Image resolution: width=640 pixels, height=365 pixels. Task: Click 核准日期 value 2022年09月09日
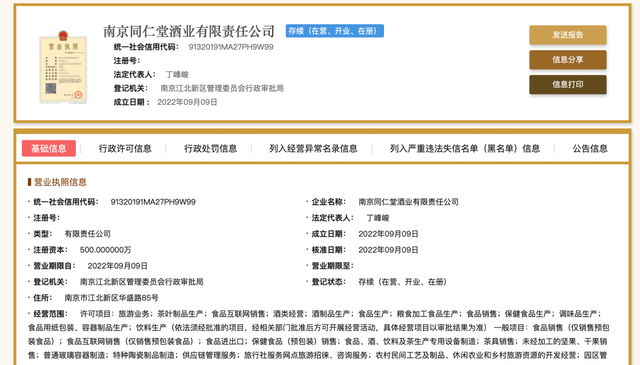point(388,250)
